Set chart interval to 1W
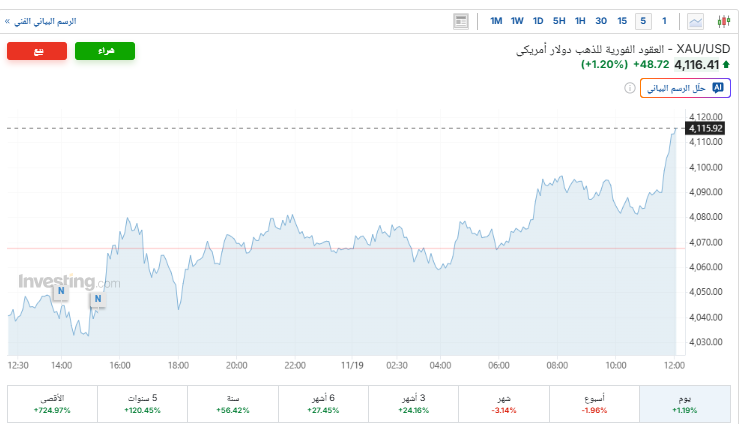Screen dimensions: 750x424 [517, 20]
